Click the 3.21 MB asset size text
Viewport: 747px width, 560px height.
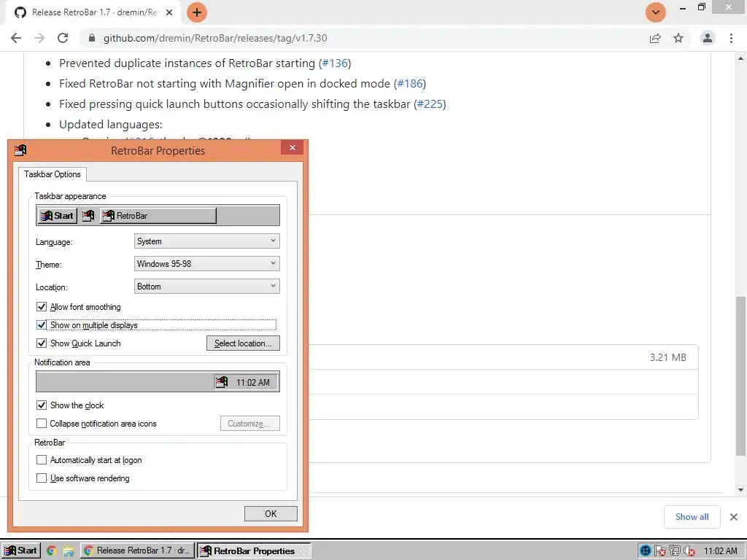[668, 357]
